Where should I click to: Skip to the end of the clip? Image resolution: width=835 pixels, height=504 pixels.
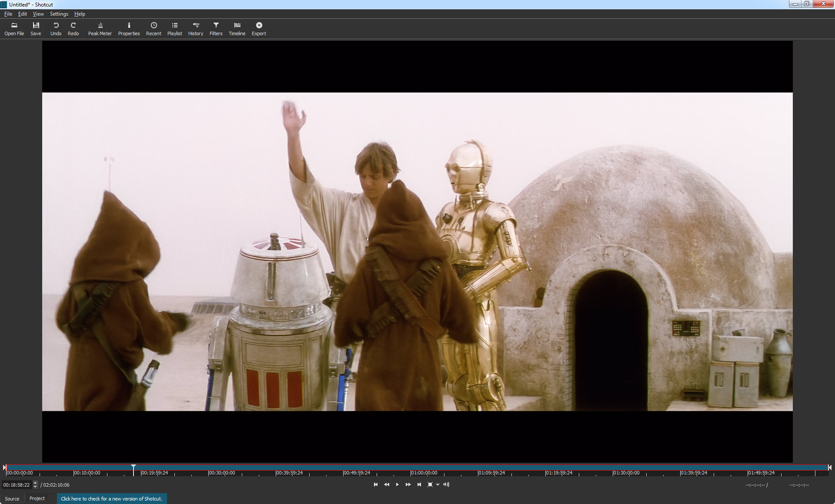[x=419, y=484]
